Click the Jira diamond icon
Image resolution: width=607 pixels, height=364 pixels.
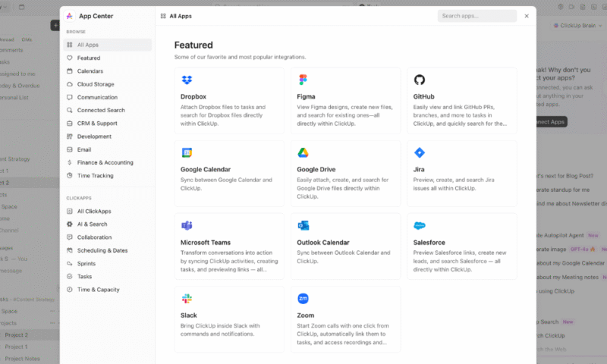[420, 152]
